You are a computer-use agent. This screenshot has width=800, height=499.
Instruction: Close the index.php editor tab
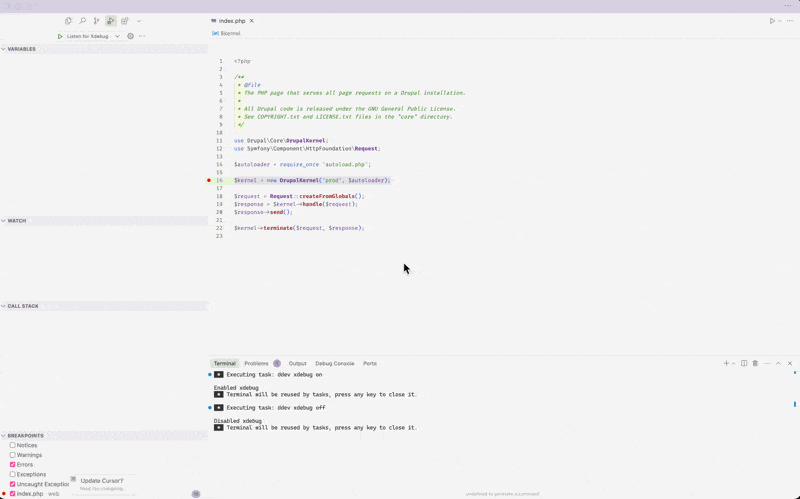pyautogui.click(x=251, y=21)
